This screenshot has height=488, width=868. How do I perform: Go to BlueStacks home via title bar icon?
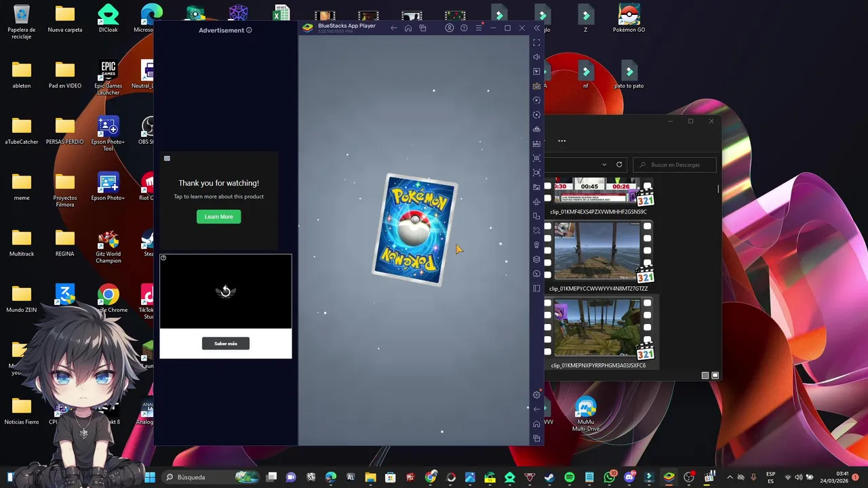408,28
